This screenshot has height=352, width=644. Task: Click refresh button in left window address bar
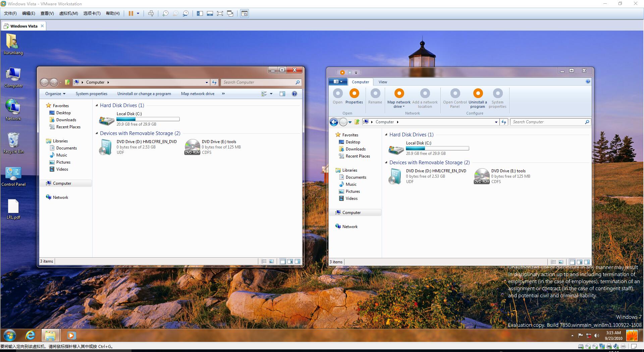pos(214,82)
